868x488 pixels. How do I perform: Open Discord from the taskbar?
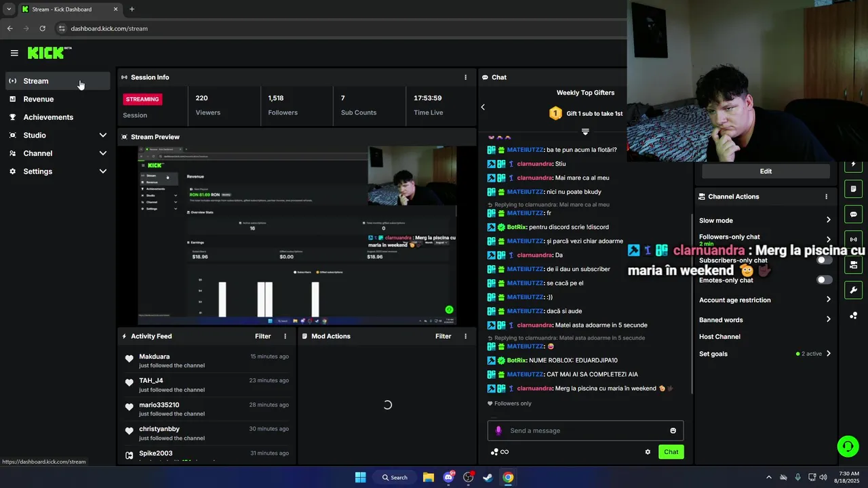[x=448, y=477]
